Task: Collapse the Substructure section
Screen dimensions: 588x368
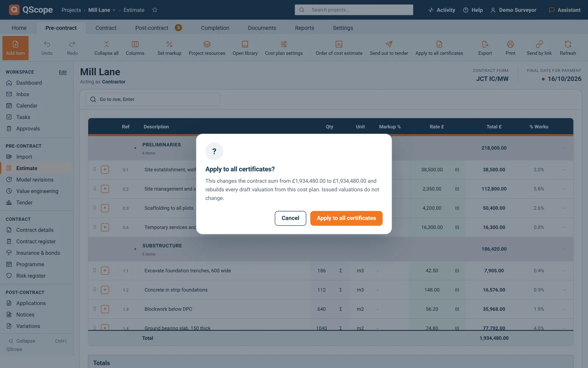Action: 135,249
